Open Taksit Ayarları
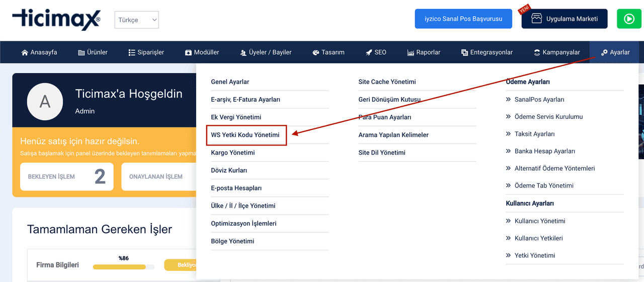The image size is (644, 282). (534, 134)
